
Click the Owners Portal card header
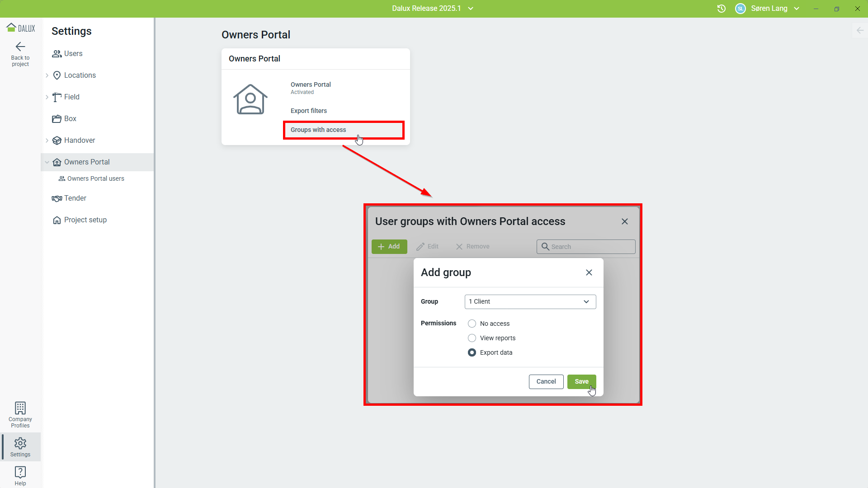pyautogui.click(x=316, y=59)
